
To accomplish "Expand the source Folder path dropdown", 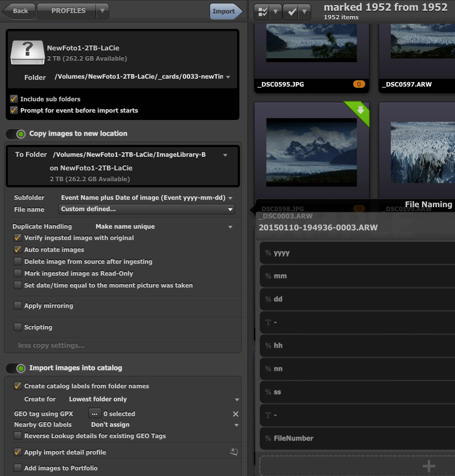I will pos(228,77).
